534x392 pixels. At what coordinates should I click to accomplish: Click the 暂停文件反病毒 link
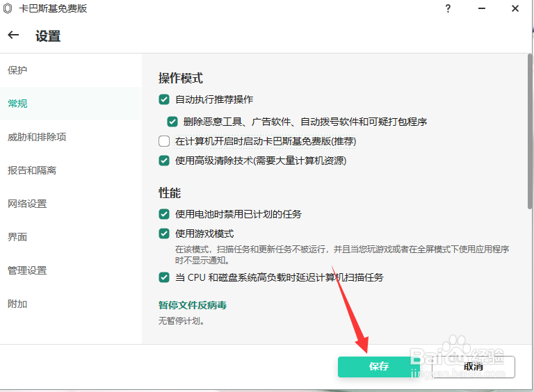(x=193, y=305)
